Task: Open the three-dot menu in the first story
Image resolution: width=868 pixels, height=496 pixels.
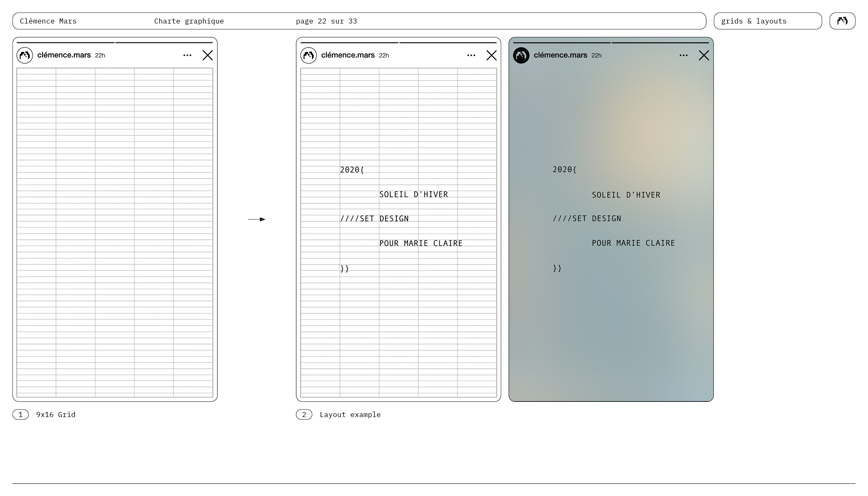Action: 187,55
